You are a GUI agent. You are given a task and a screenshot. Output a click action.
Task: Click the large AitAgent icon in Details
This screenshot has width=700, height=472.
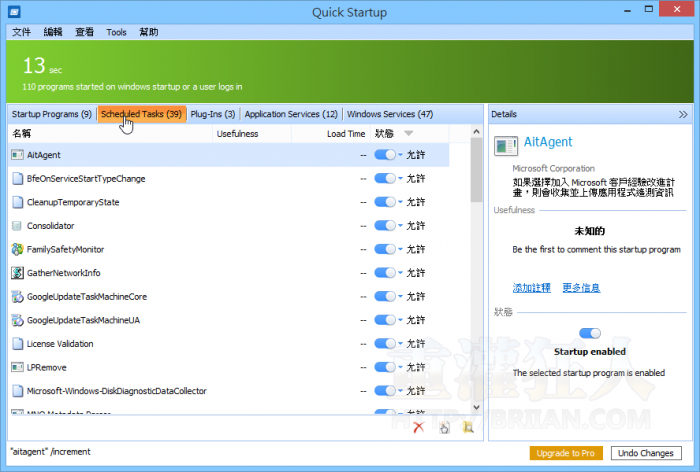coord(507,144)
